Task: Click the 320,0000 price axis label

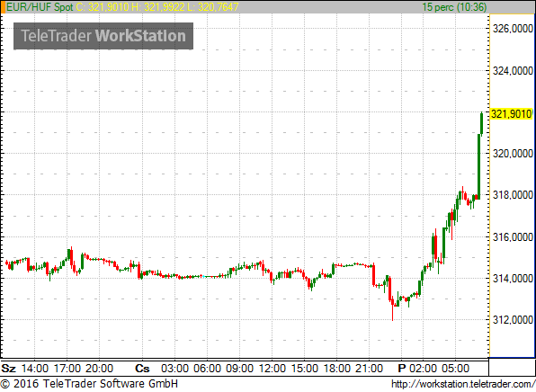Action: pos(513,154)
